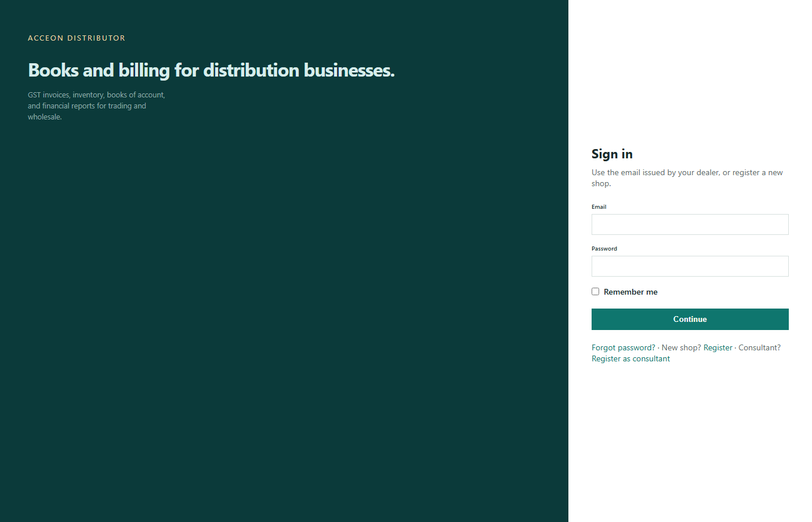Open the Forgot password link
Screen dimensions: 812x522
[623, 347]
